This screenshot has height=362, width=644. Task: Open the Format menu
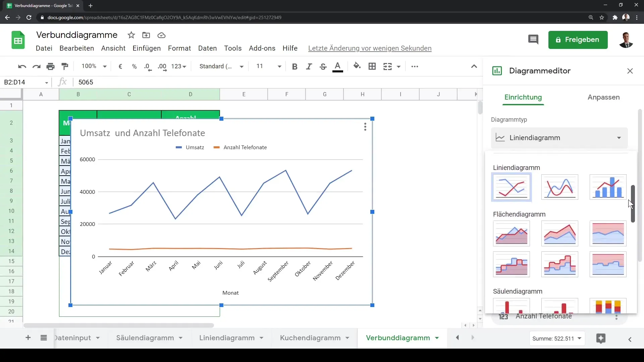[x=179, y=48]
